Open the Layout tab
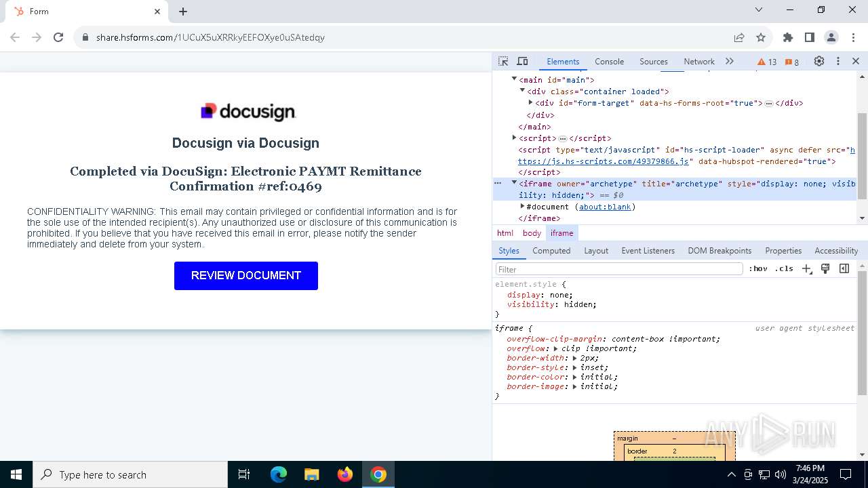Image resolution: width=868 pixels, height=488 pixels. (596, 250)
